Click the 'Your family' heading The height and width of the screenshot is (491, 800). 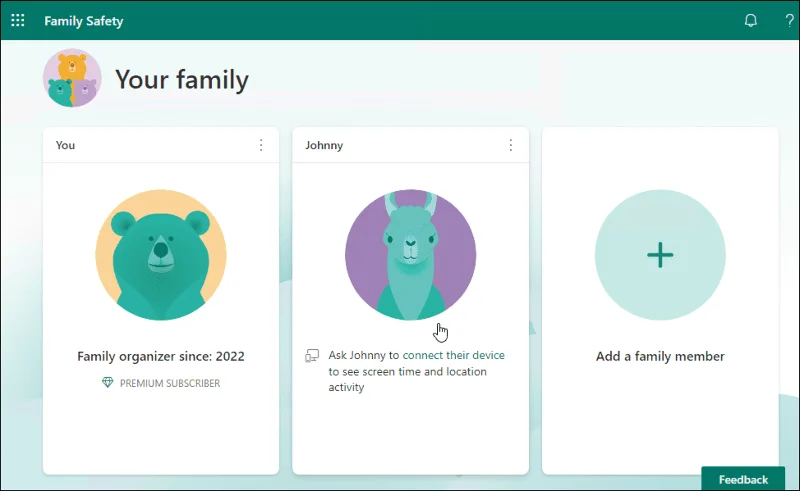click(x=182, y=80)
